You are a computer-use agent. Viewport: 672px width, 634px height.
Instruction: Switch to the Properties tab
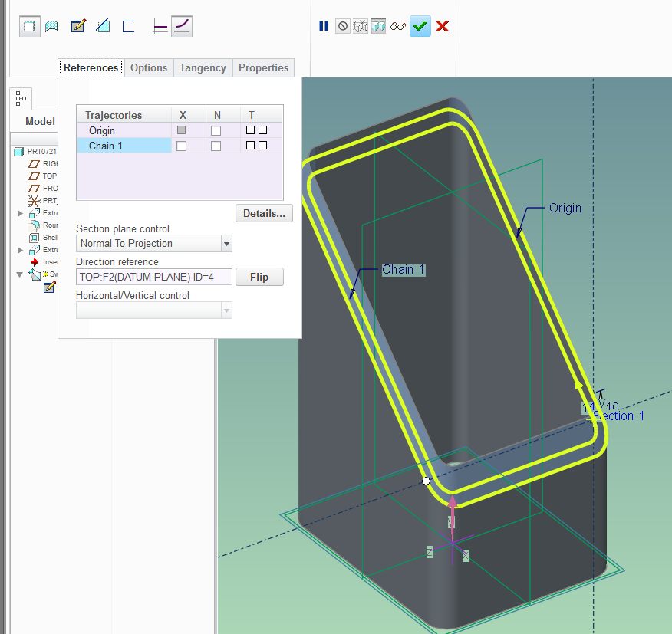point(264,67)
